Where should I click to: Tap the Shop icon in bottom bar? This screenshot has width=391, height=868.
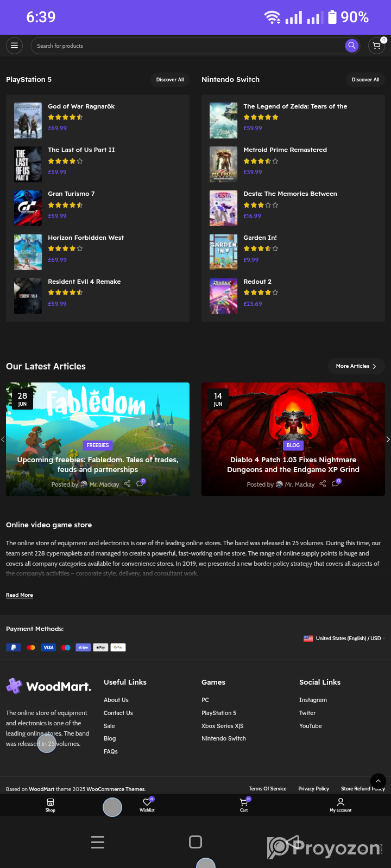point(51,805)
